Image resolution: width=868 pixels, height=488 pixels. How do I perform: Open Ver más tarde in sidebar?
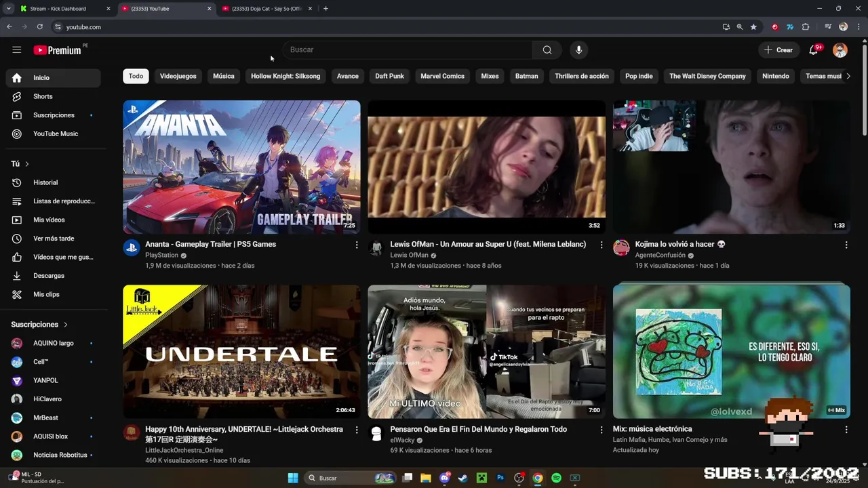point(54,239)
